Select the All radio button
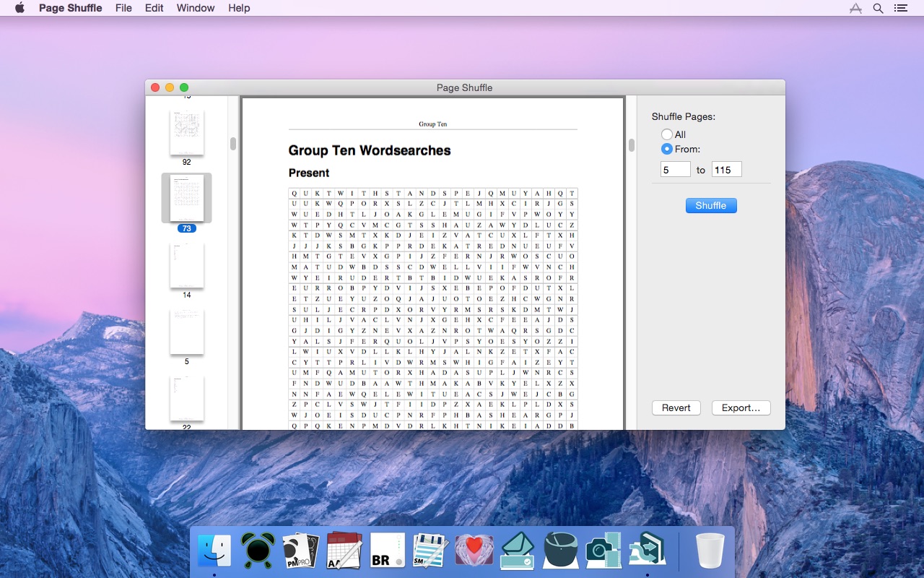Viewport: 924px width, 578px height. click(667, 134)
